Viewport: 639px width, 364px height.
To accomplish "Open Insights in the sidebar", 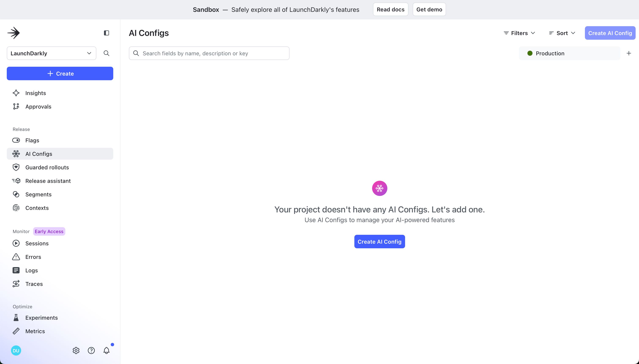I will pos(60,93).
